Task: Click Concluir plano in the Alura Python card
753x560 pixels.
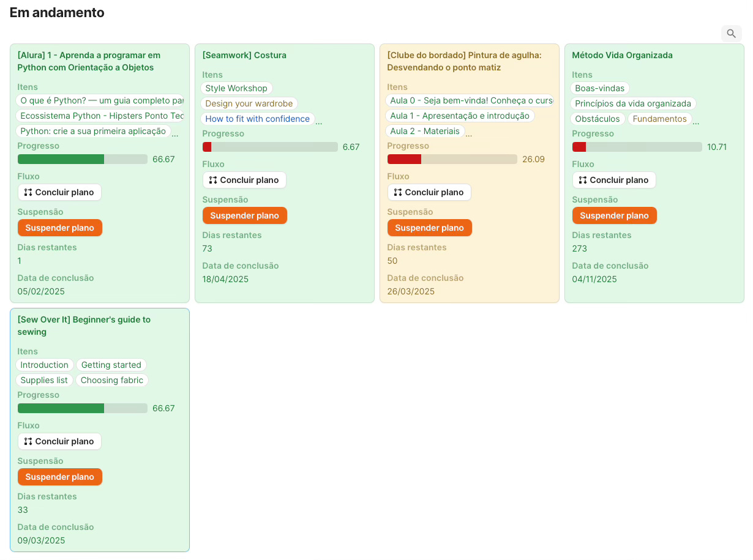Action: point(59,192)
